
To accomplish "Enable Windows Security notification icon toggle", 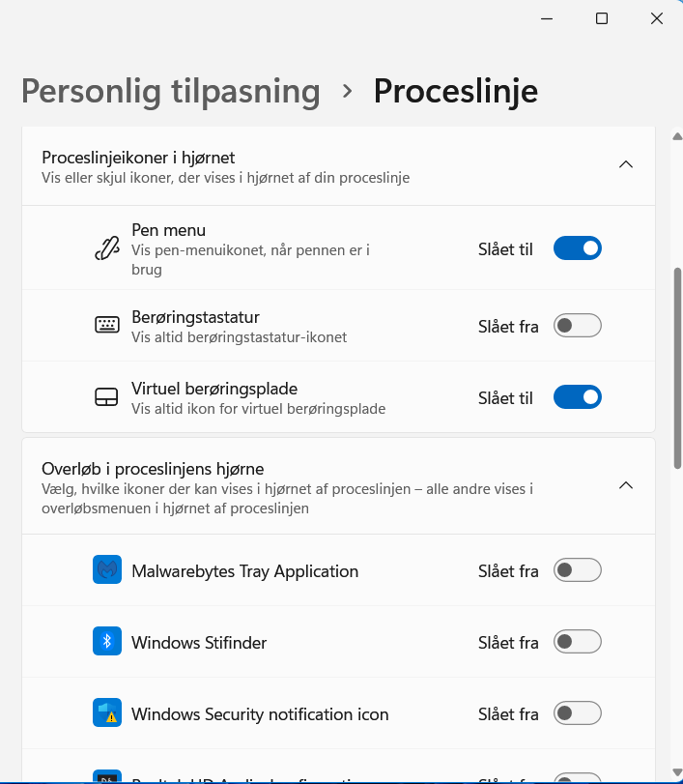I will tap(577, 713).
